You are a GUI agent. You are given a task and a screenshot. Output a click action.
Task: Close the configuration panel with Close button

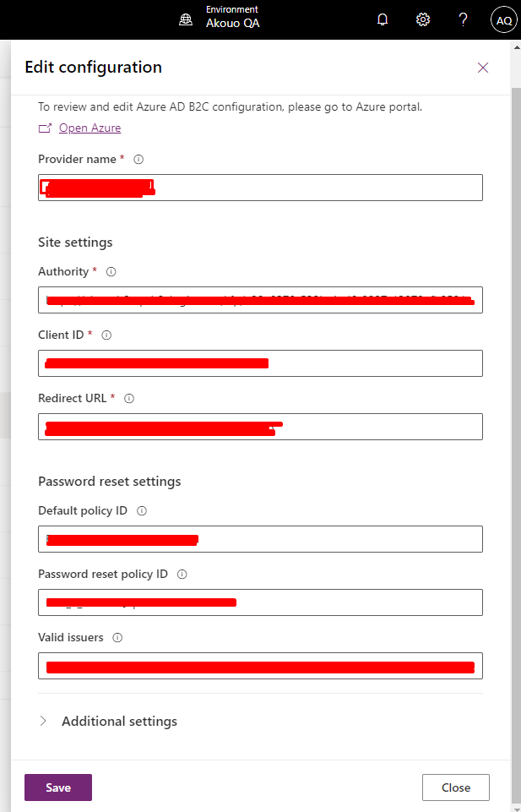(x=455, y=787)
